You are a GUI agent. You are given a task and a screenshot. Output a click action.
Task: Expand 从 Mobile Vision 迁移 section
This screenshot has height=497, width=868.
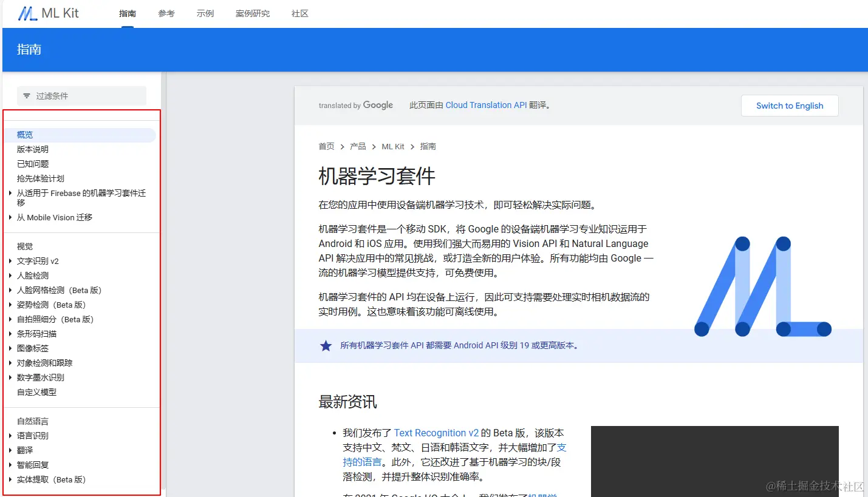(10, 217)
